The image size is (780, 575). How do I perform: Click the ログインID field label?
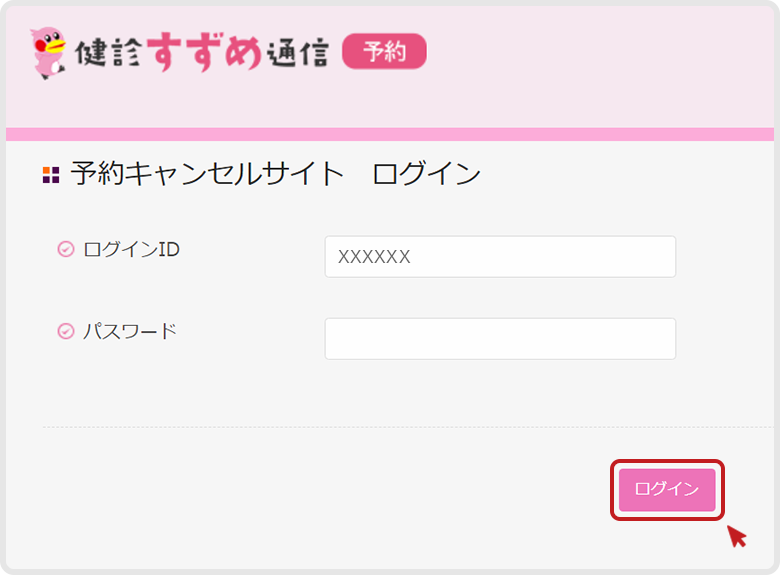pyautogui.click(x=131, y=250)
